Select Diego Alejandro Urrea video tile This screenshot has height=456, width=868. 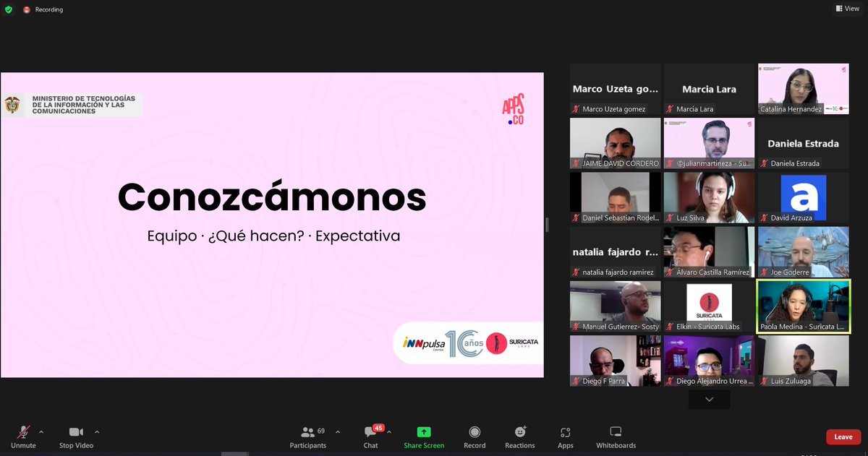point(710,361)
